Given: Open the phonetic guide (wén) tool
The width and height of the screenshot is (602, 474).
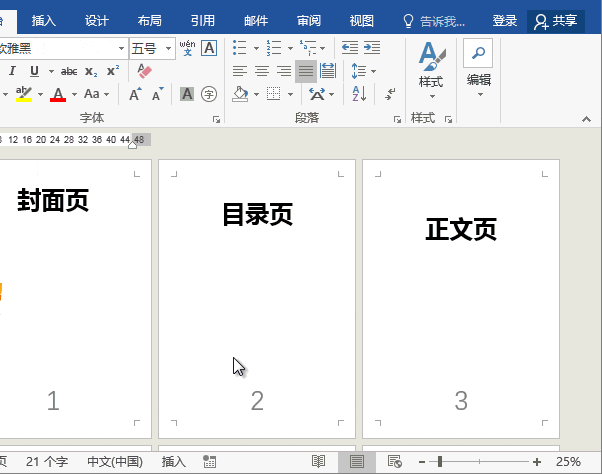Looking at the screenshot, I should pos(187,47).
